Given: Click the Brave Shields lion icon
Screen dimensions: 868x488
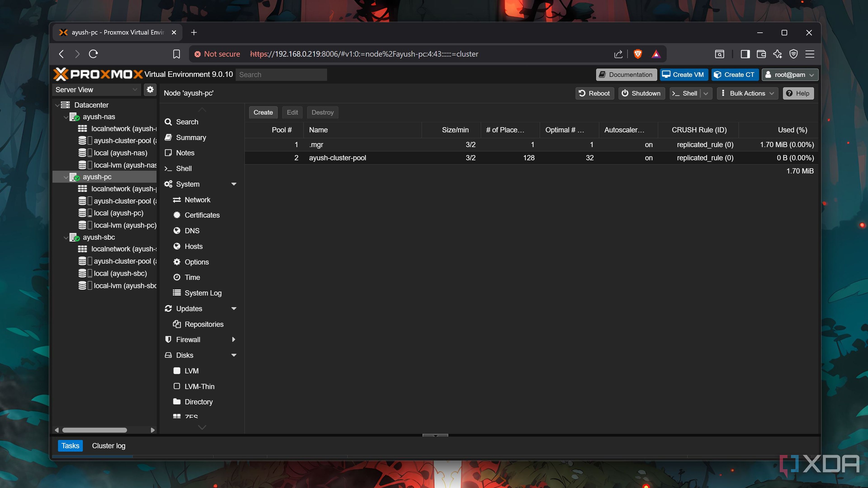Looking at the screenshot, I should [x=637, y=54].
